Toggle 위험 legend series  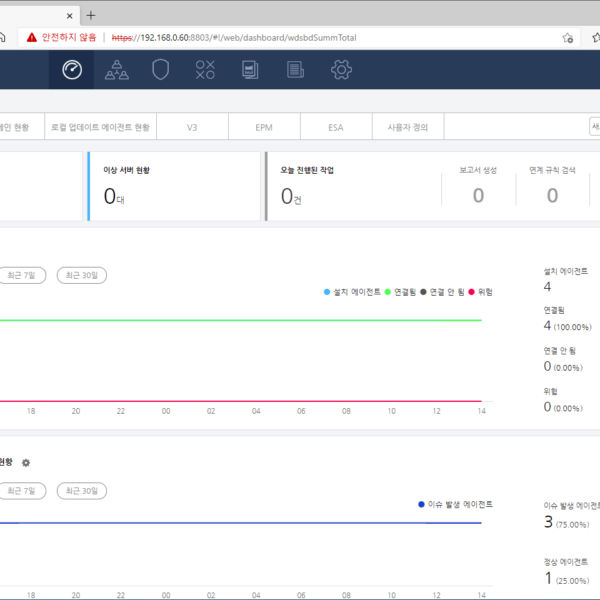tap(481, 292)
